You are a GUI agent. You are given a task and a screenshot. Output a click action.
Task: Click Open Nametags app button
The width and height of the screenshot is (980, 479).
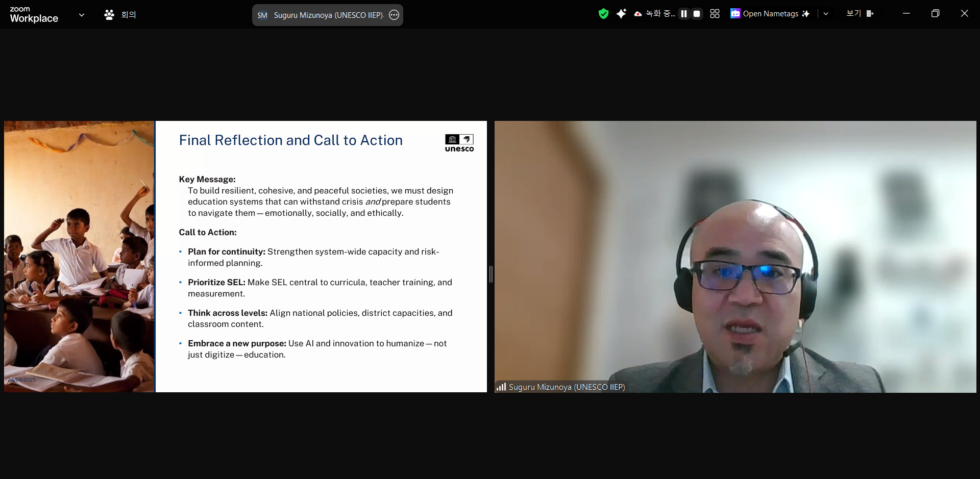(770, 14)
